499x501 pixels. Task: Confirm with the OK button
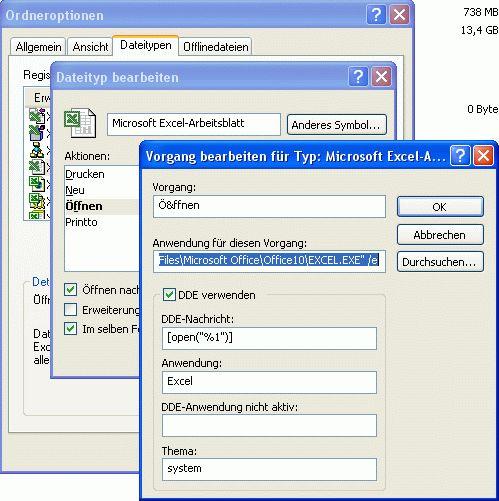coord(440,207)
